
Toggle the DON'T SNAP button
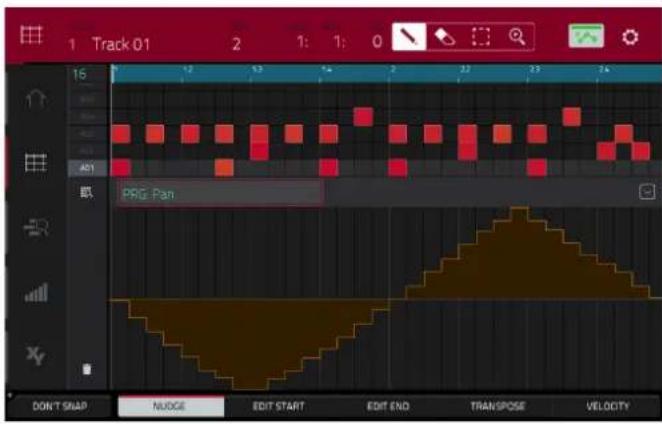pyautogui.click(x=60, y=406)
